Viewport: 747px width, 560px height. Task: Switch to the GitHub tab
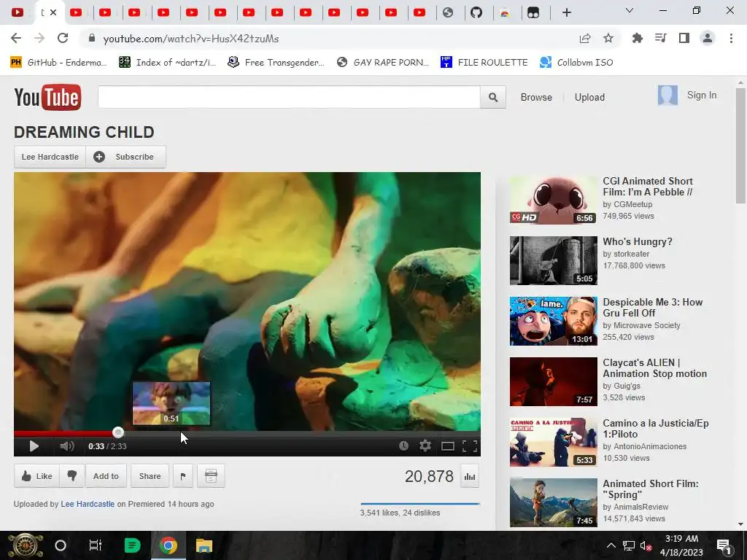pos(476,12)
